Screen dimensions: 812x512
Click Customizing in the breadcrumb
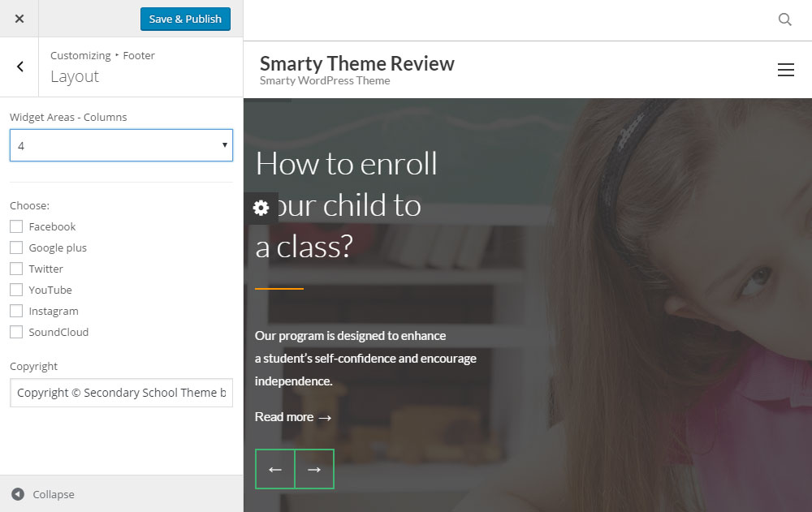click(x=80, y=55)
